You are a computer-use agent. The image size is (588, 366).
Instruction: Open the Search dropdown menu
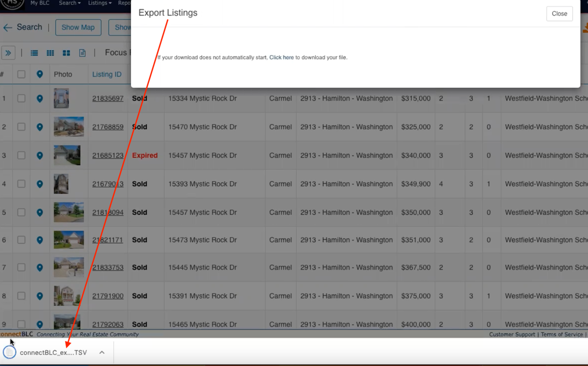(x=69, y=2)
